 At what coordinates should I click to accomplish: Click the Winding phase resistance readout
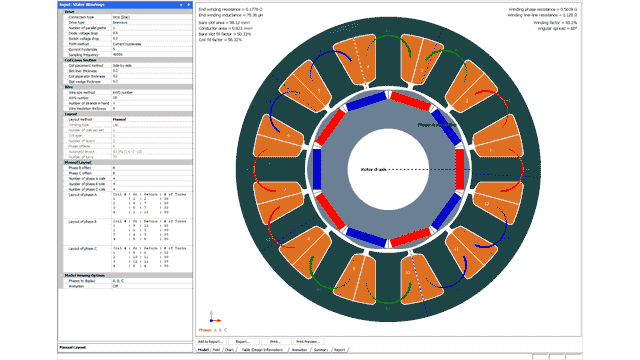click(x=542, y=9)
